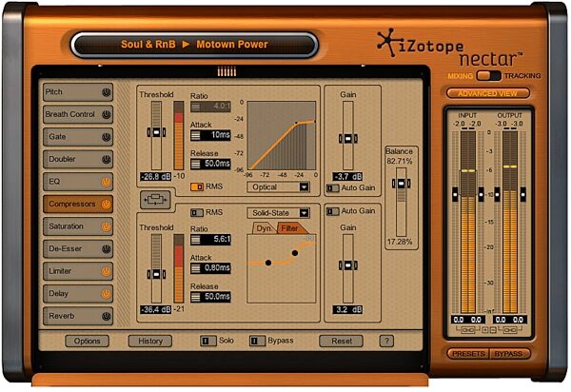This screenshot has height=392, width=571.
Task: Toggle RMS on lower compressor
Action: (197, 212)
